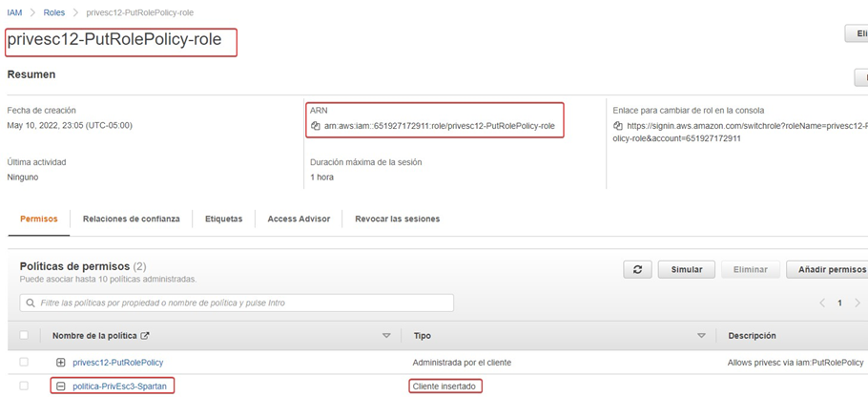Image resolution: width=868 pixels, height=397 pixels.
Task: Go to next page of policies
Action: click(x=858, y=303)
